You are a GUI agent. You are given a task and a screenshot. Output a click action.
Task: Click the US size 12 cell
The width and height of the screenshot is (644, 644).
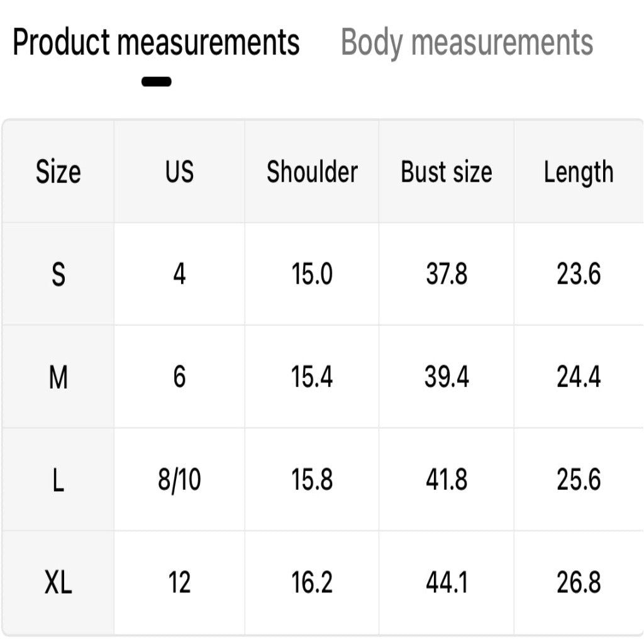[179, 582]
